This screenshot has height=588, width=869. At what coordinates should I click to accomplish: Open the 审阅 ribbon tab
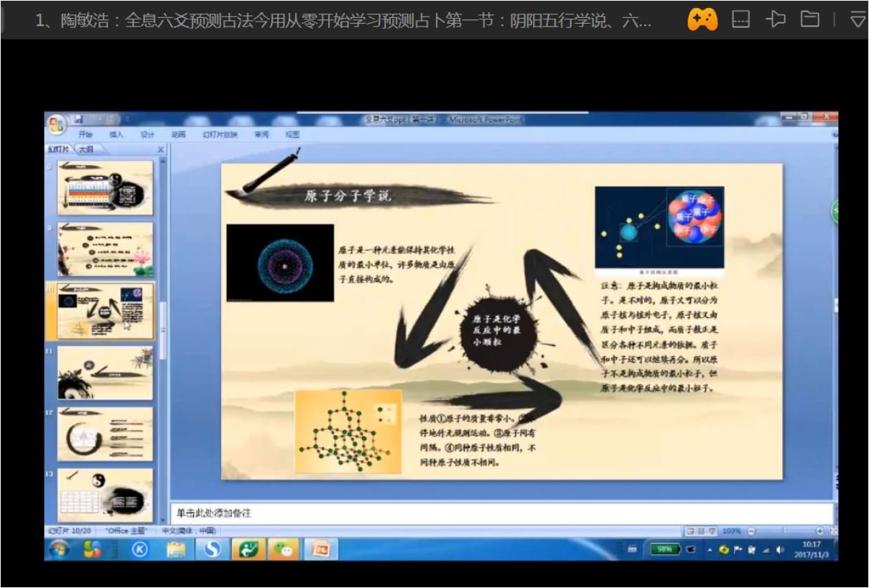[261, 134]
